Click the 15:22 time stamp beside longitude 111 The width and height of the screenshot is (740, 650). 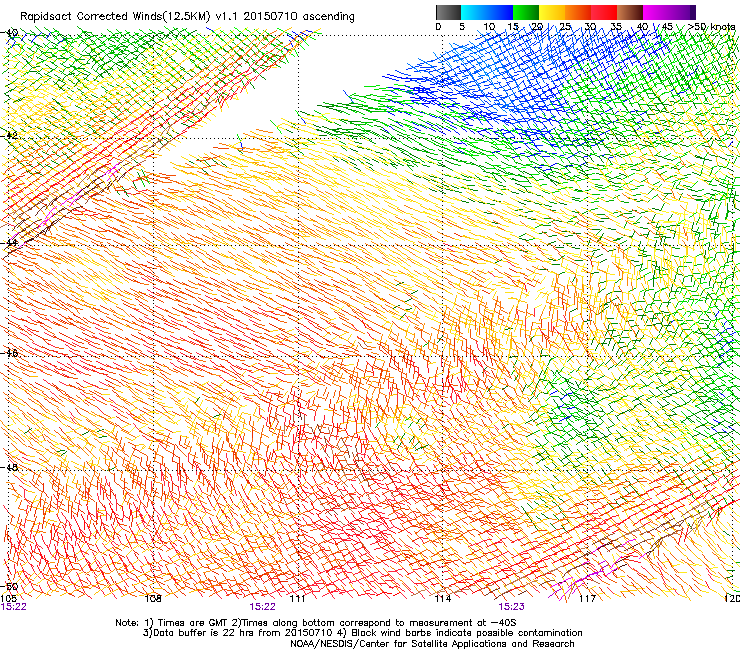[x=262, y=607]
